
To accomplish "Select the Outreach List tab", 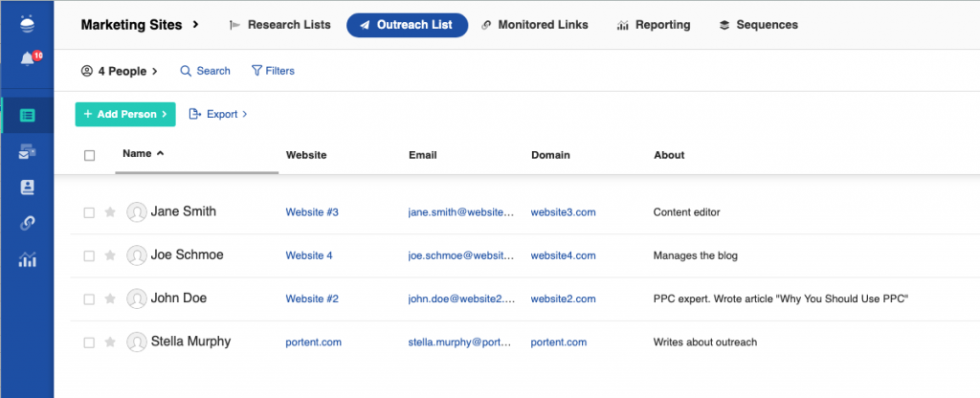I will [x=407, y=25].
